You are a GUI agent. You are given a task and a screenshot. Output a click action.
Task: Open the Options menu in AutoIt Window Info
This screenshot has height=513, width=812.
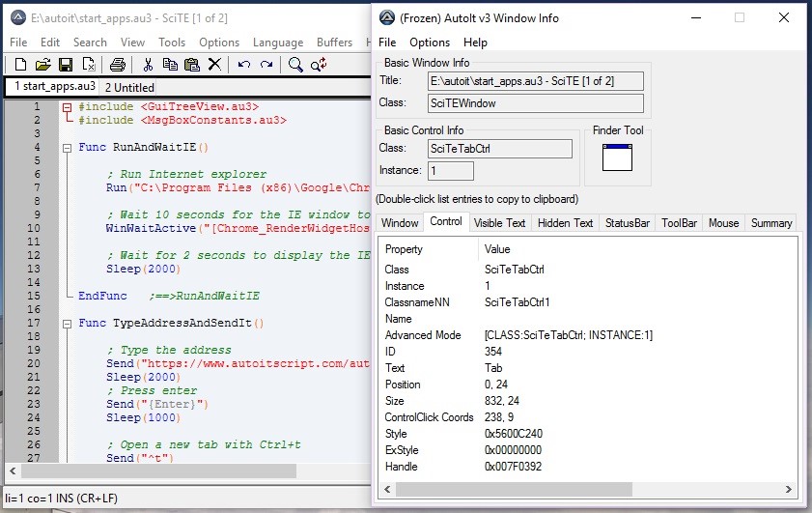(430, 43)
